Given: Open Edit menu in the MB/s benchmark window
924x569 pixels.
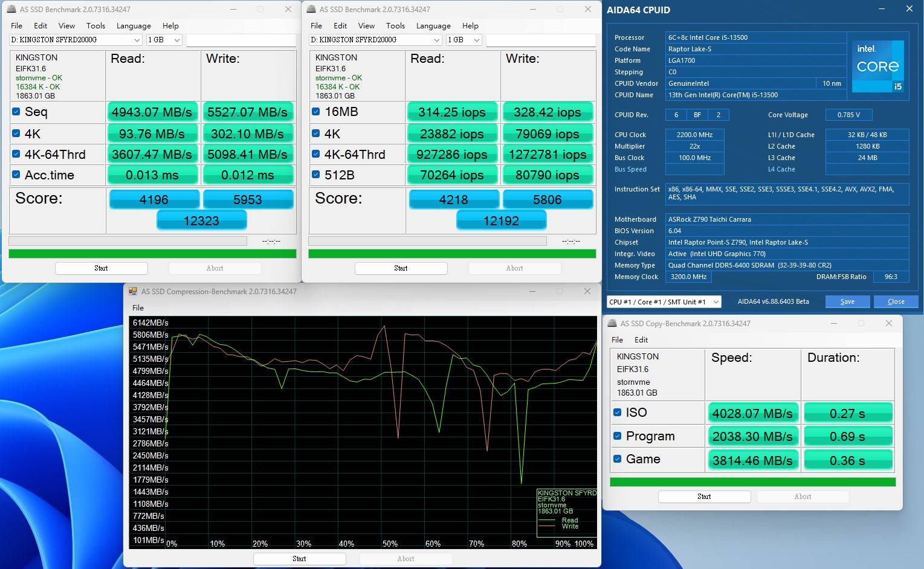Looking at the screenshot, I should [40, 25].
